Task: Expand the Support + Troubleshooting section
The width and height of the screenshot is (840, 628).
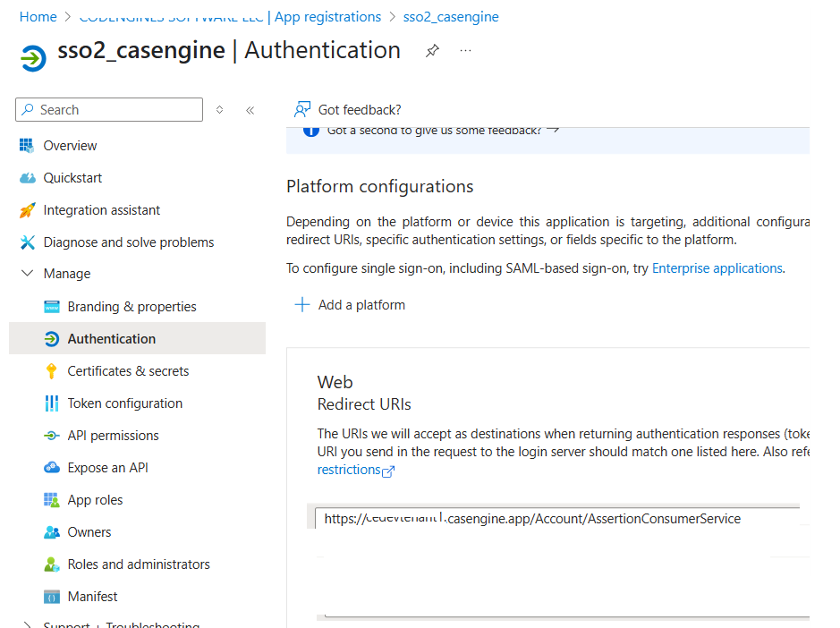Action: click(27, 624)
